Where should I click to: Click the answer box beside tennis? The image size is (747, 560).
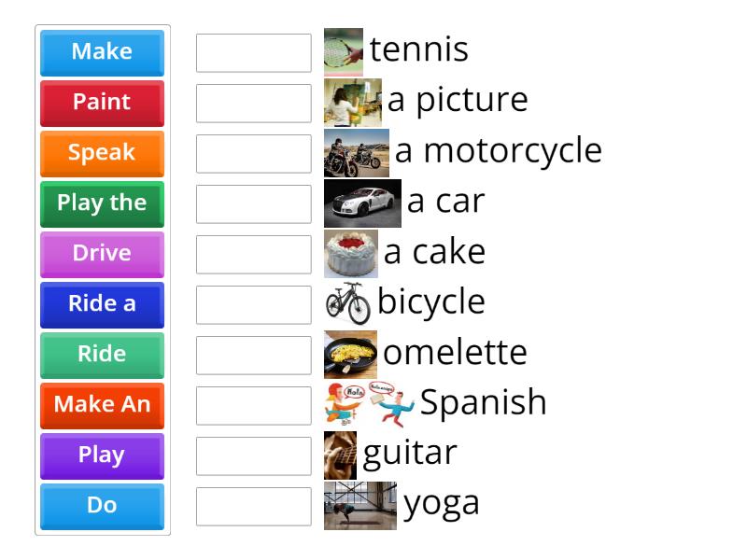click(253, 52)
